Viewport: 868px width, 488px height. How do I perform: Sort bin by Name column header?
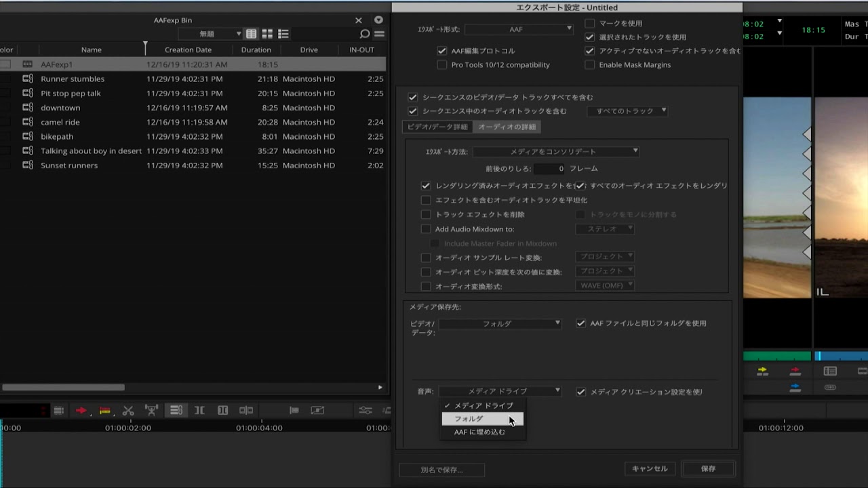coord(91,49)
